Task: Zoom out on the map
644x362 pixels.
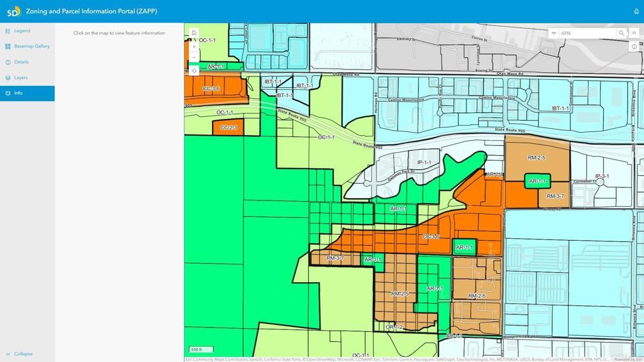Action: (194, 58)
